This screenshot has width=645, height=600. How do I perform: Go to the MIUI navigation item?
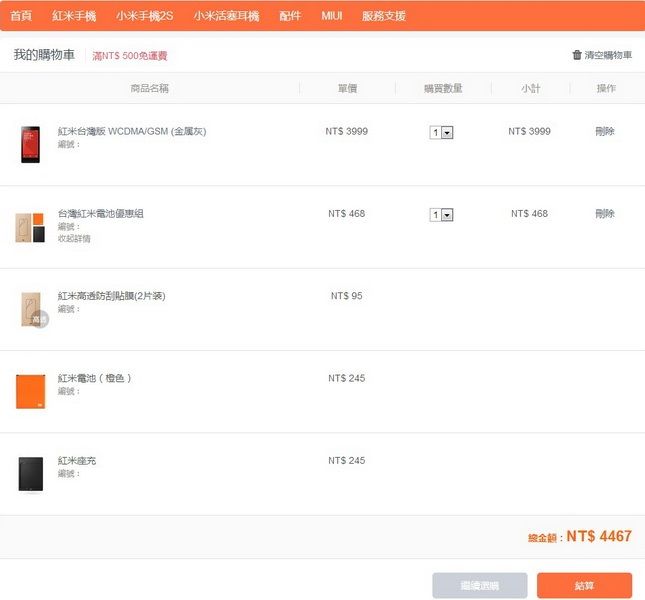point(332,16)
